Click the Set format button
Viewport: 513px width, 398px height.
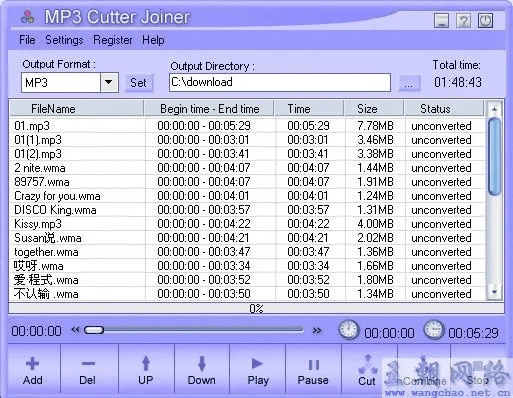click(138, 82)
